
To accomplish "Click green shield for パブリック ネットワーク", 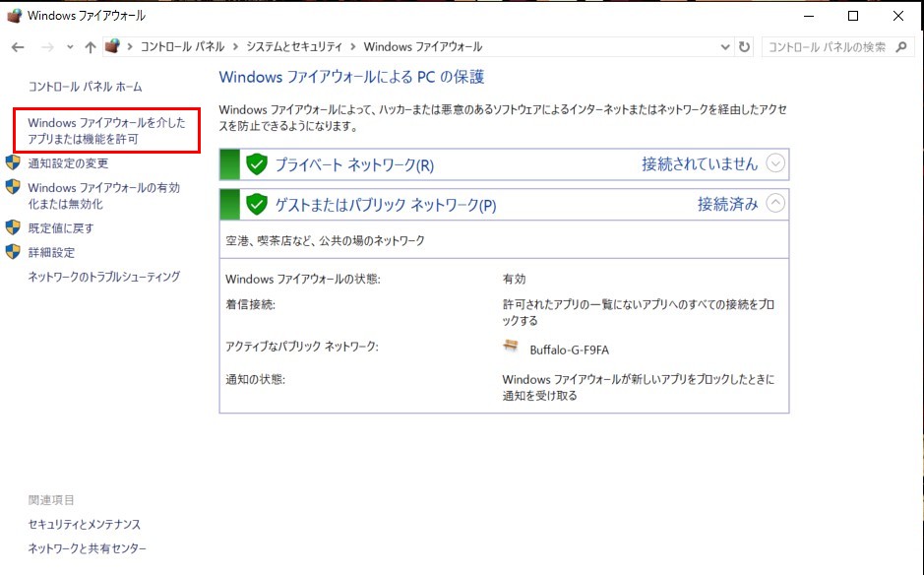I will click(257, 204).
